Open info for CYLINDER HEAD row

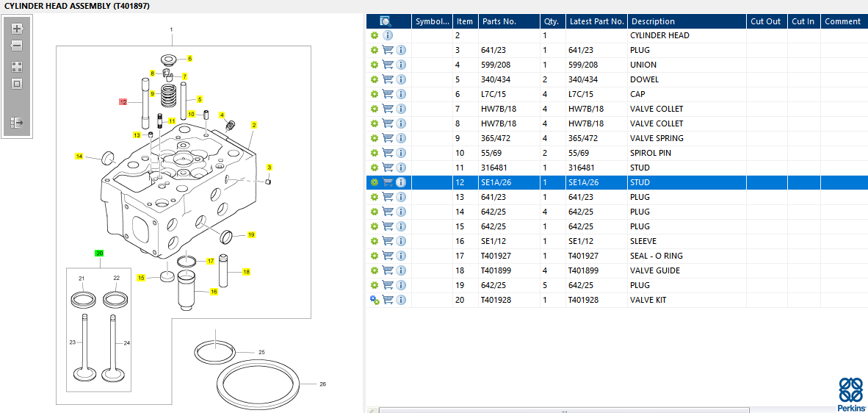point(388,35)
